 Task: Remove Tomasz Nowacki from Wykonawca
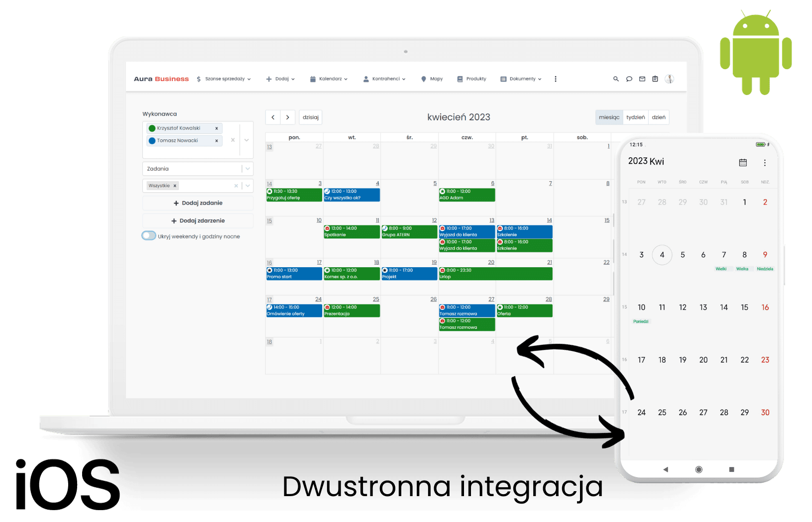217,141
